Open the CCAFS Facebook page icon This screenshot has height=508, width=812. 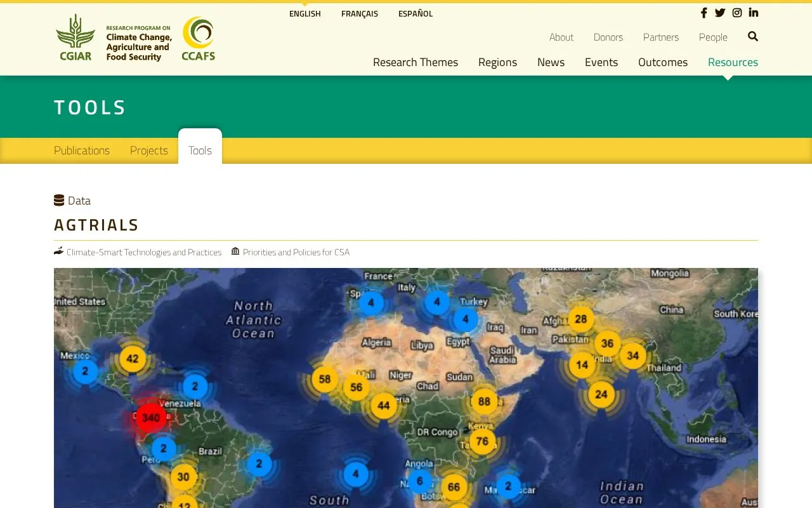coord(704,13)
